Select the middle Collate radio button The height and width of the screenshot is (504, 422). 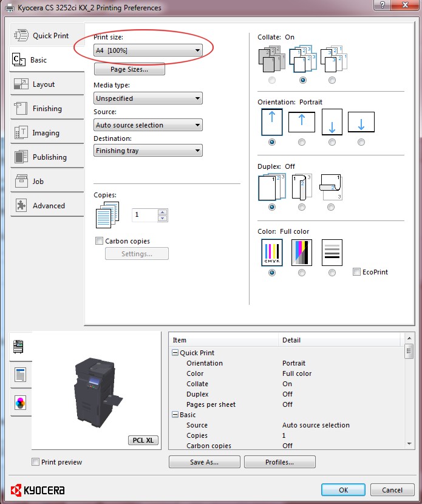click(302, 80)
